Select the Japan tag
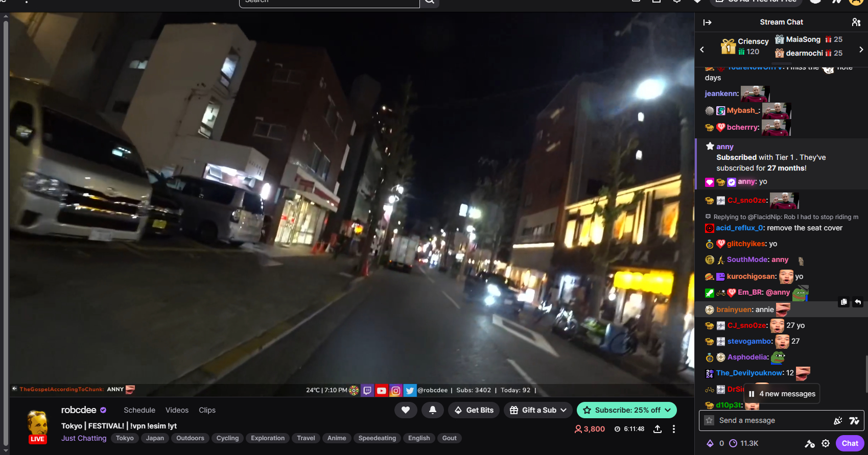The width and height of the screenshot is (868, 455). pos(155,438)
